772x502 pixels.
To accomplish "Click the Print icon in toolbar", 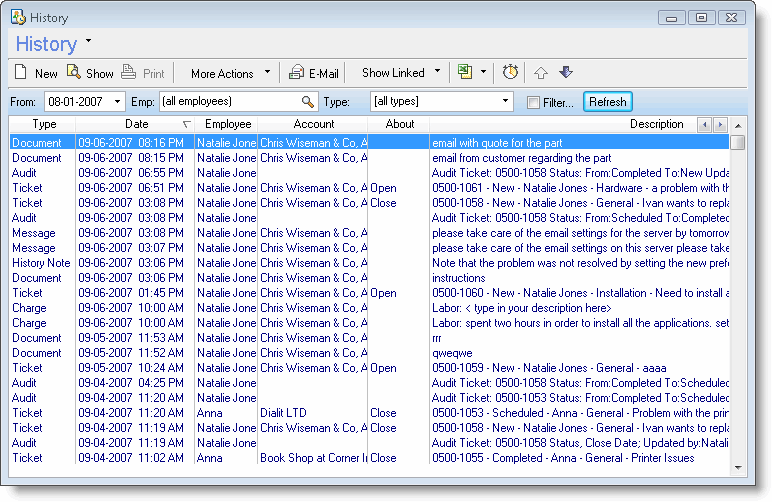I will point(129,72).
